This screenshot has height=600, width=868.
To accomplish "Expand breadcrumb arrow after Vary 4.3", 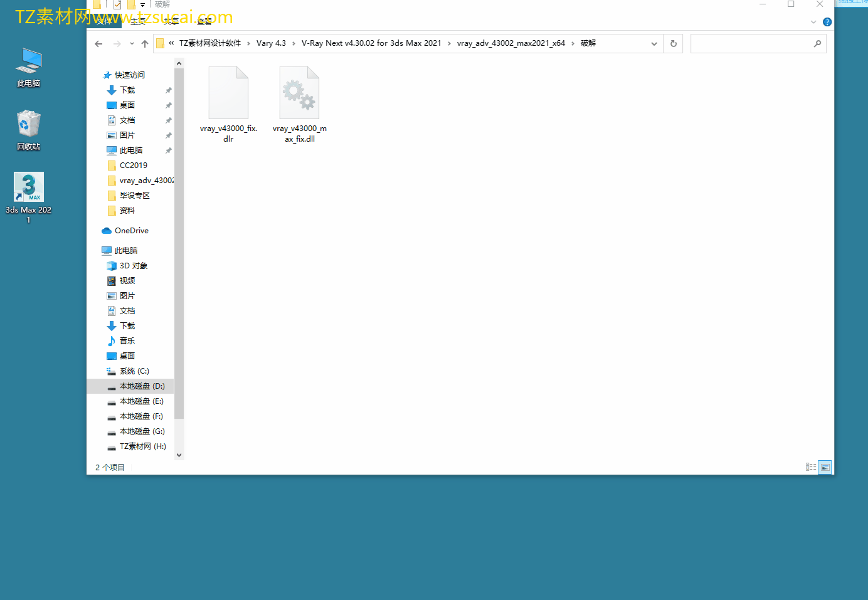I will click(x=294, y=43).
